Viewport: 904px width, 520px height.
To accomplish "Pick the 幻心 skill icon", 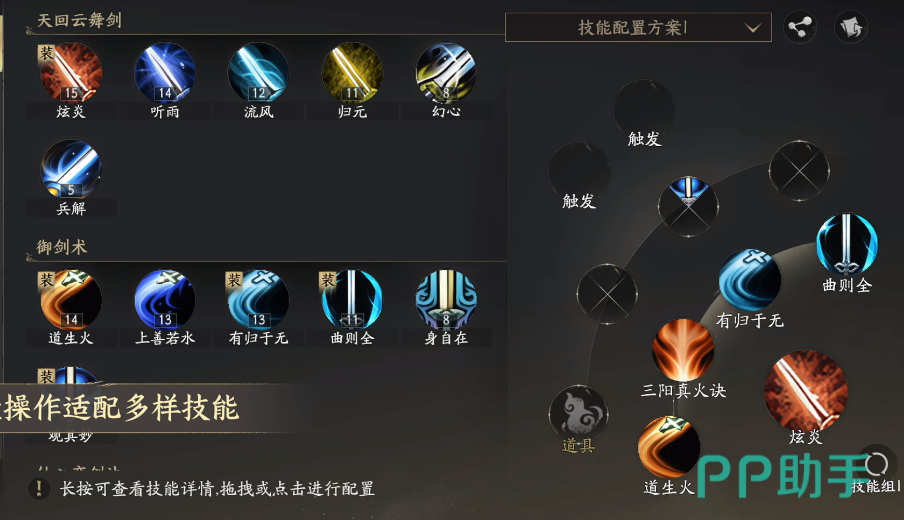I will tap(446, 73).
